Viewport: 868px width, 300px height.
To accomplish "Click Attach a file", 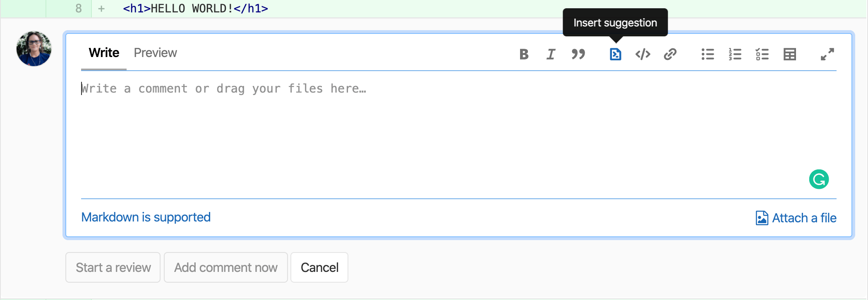I will (x=796, y=218).
